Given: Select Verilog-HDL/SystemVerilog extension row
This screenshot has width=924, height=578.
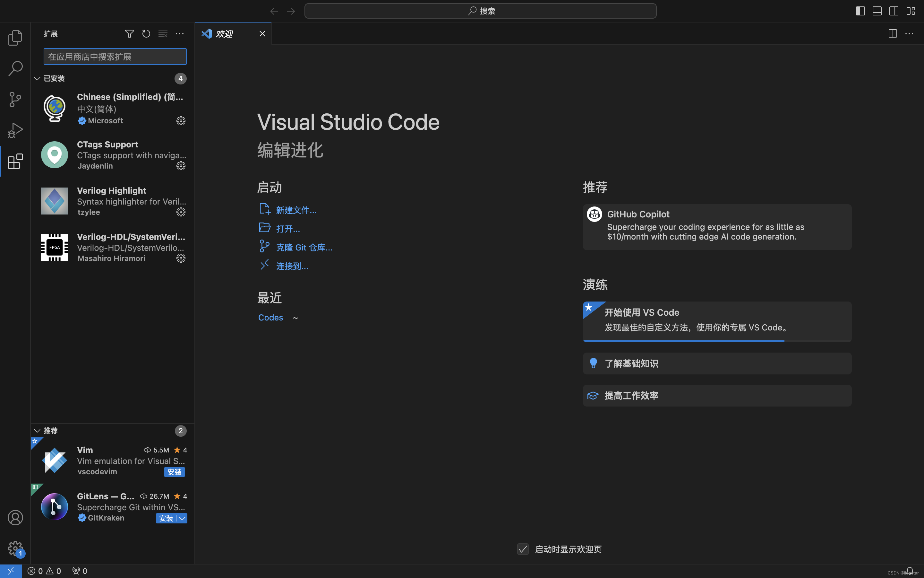Looking at the screenshot, I should tap(113, 247).
